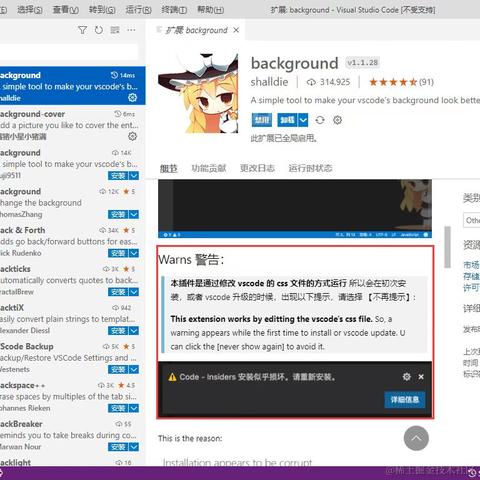Install the Back & Forth extension
This screenshot has height=480, width=480.
coord(118,253)
